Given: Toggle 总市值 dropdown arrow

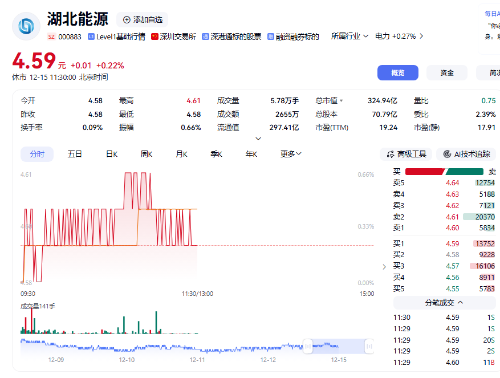Looking at the screenshot, I should (x=341, y=100).
